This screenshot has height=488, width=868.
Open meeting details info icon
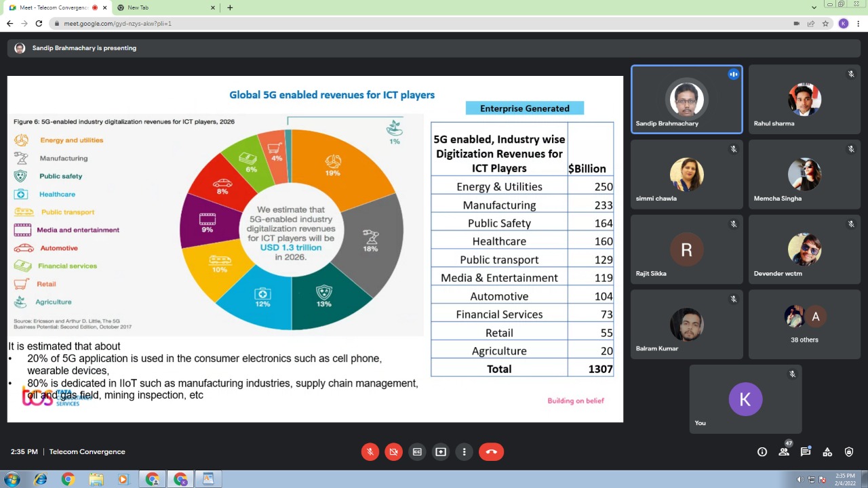[x=762, y=452]
